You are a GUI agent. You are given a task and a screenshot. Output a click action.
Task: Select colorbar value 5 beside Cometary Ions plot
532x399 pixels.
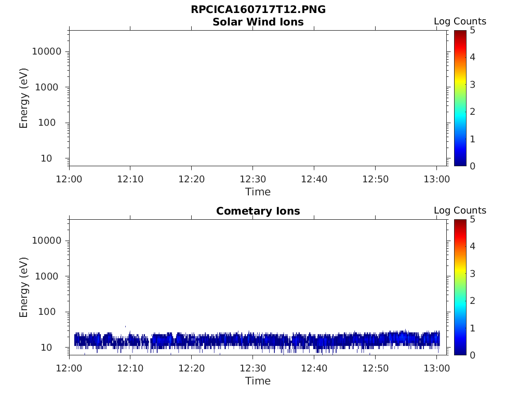tap(473, 220)
